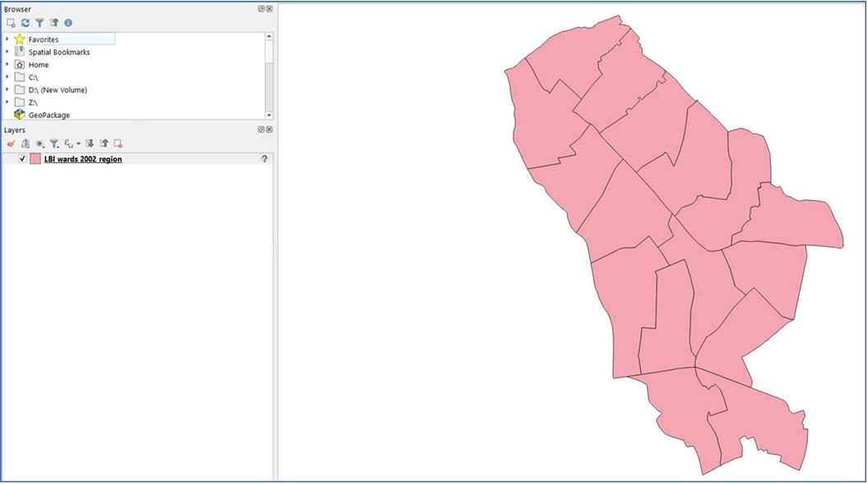Expand Favorites tree node
The width and height of the screenshot is (868, 484).
7,39
